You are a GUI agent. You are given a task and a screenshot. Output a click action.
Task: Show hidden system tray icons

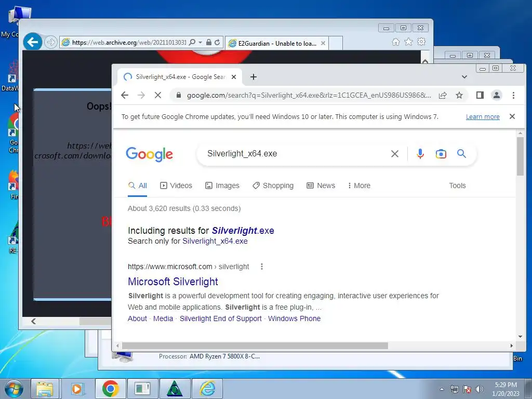click(x=442, y=389)
